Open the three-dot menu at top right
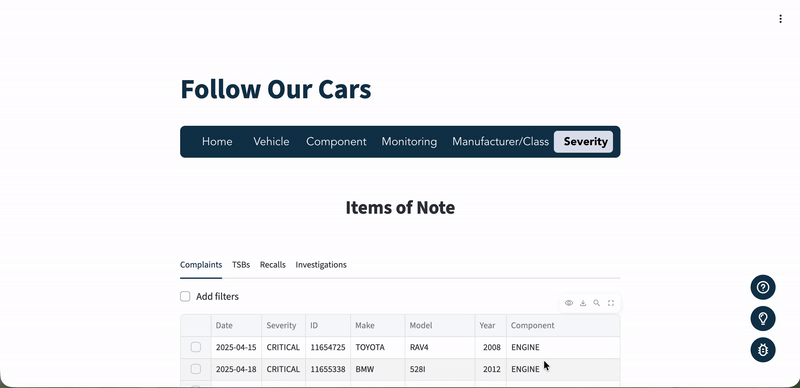This screenshot has width=800, height=388. tap(780, 19)
